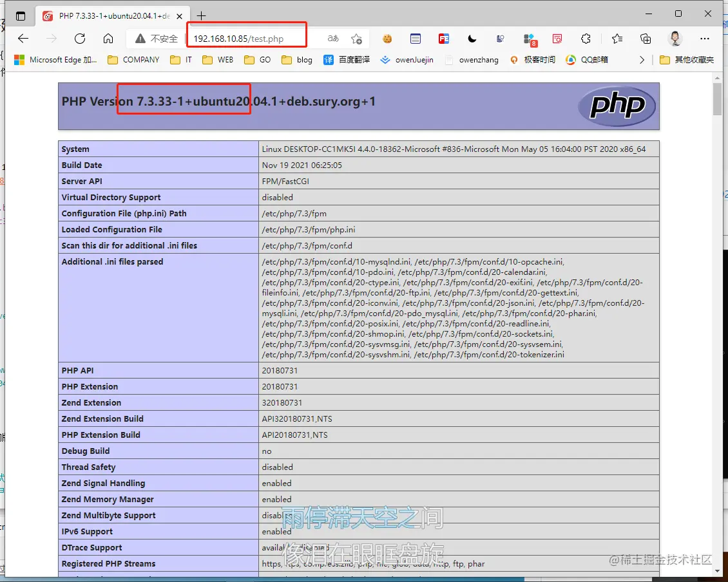Click the API320180731,NTS value

tap(297, 418)
